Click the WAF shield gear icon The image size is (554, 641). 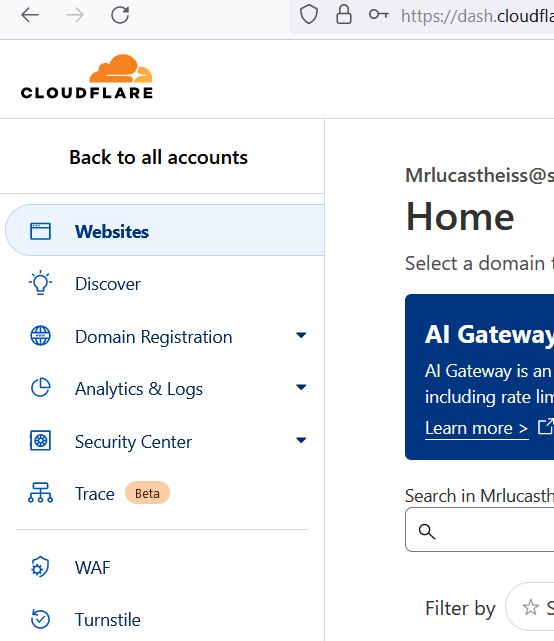coord(40,567)
